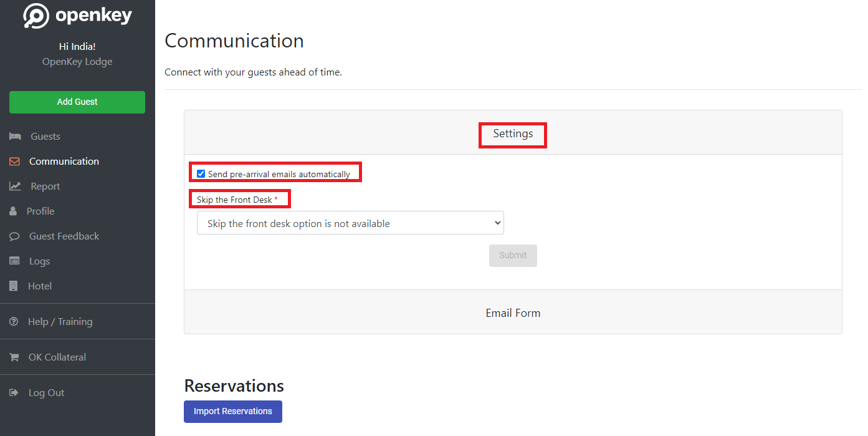Open Hotel via the building icon

tap(14, 286)
